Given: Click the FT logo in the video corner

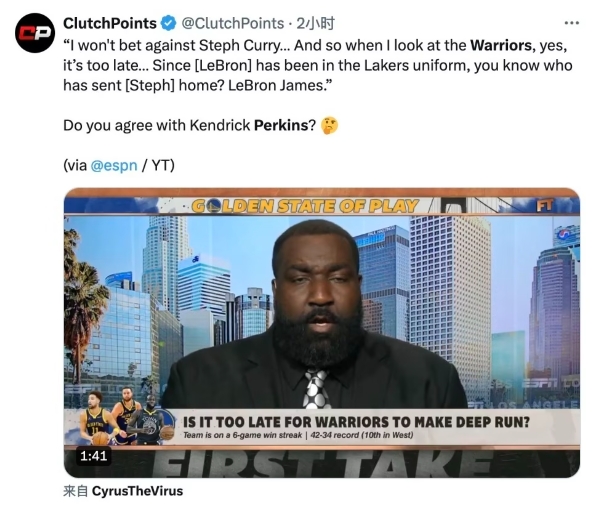Looking at the screenshot, I should tap(544, 206).
